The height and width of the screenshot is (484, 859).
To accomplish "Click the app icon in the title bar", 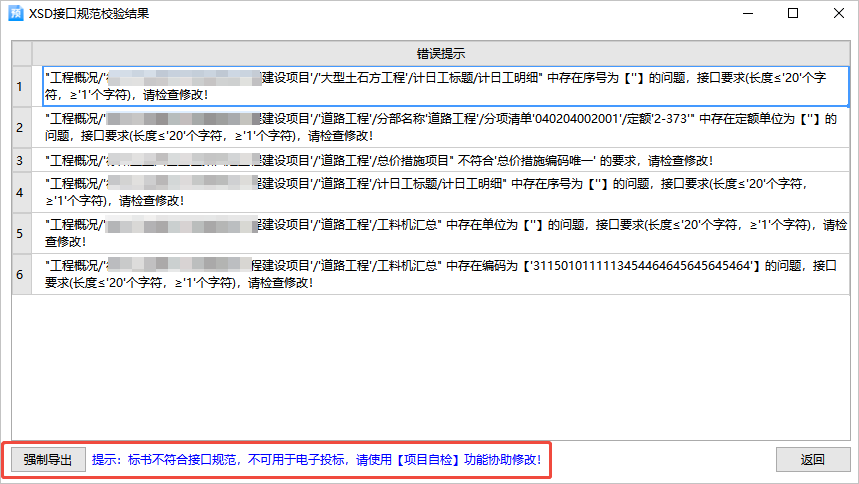I will pos(15,14).
